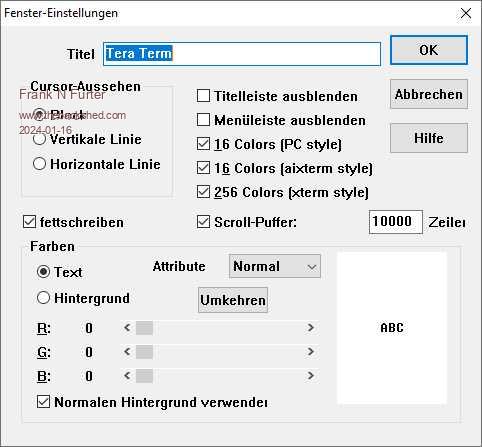Toggle the fettschreiben checkbox
This screenshot has width=482, height=447.
tap(29, 222)
